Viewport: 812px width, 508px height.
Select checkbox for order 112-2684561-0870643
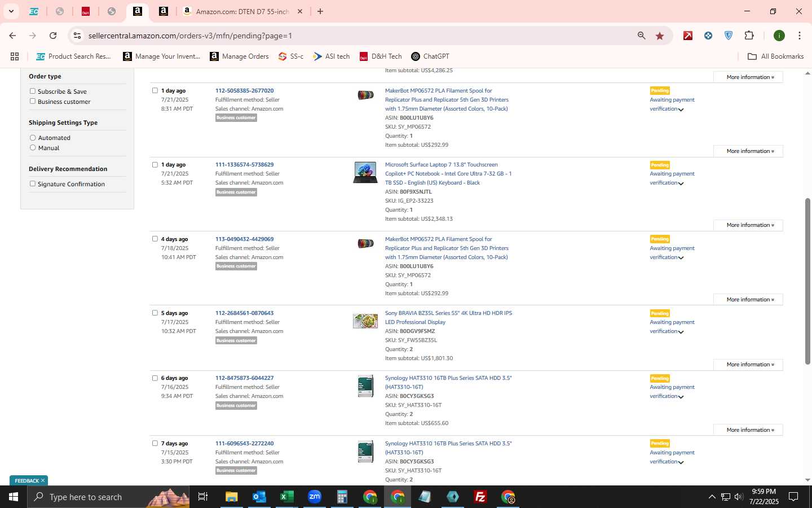pos(155,313)
